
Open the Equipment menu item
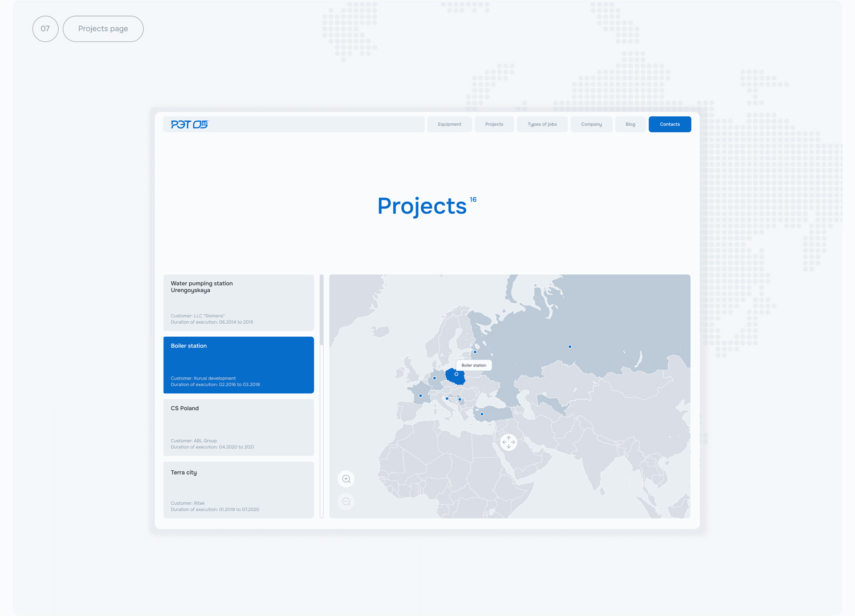point(449,124)
